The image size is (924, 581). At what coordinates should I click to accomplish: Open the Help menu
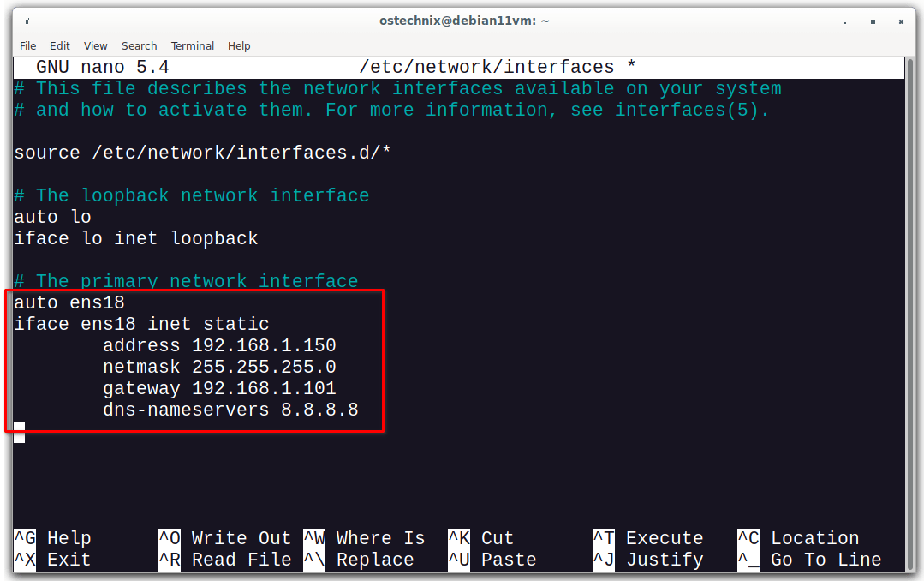pos(239,46)
